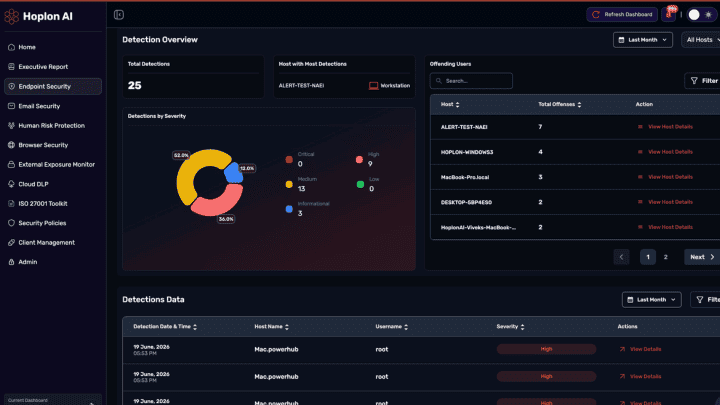This screenshot has width=720, height=405.
Task: Open Filter in Detections Data section
Action: click(x=705, y=300)
